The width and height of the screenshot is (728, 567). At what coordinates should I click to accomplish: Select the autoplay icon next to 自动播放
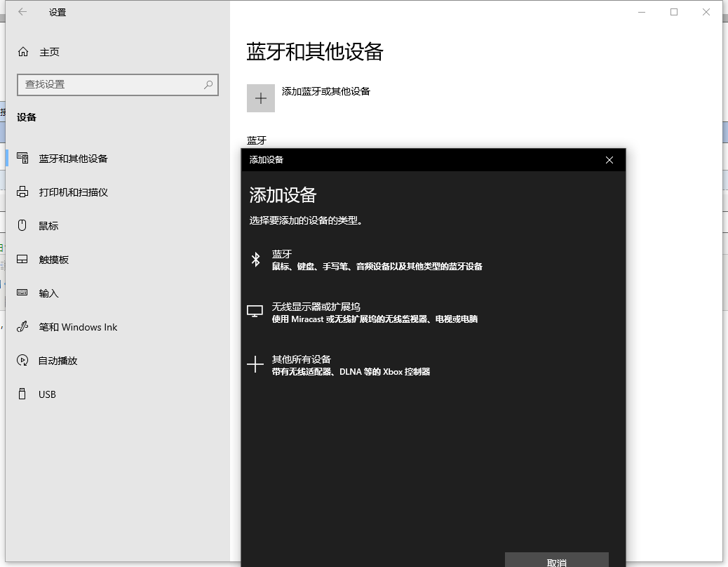tap(22, 361)
